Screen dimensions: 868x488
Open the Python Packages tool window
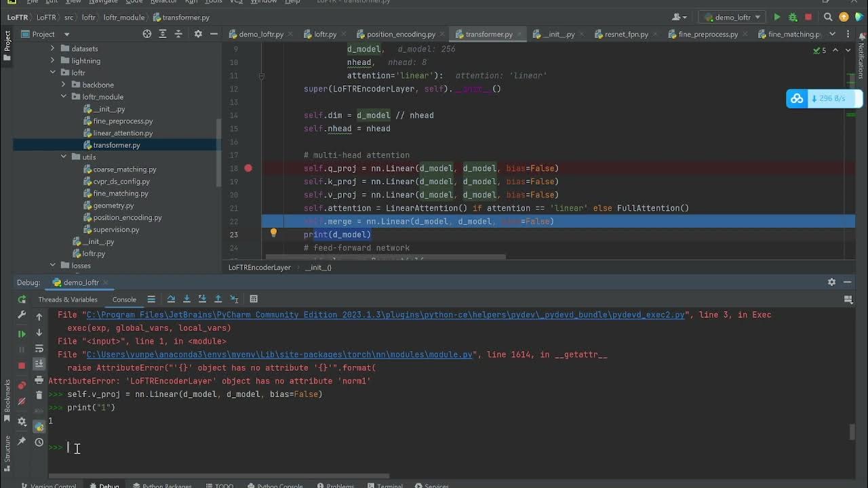click(x=162, y=485)
